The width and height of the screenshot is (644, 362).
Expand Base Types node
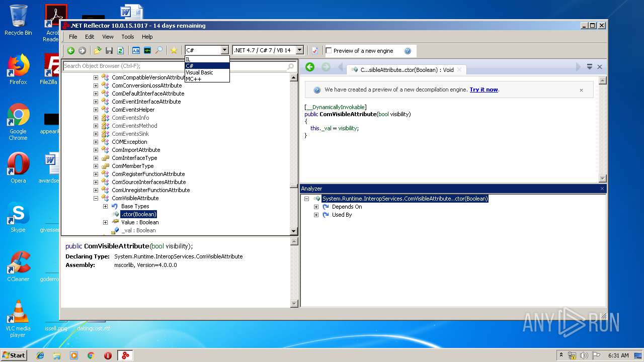105,206
